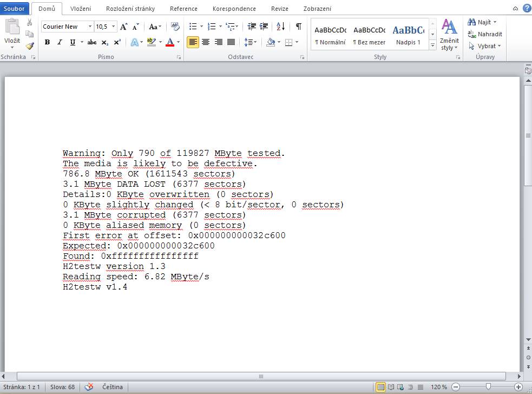Click the Vybrat select button

coord(484,46)
